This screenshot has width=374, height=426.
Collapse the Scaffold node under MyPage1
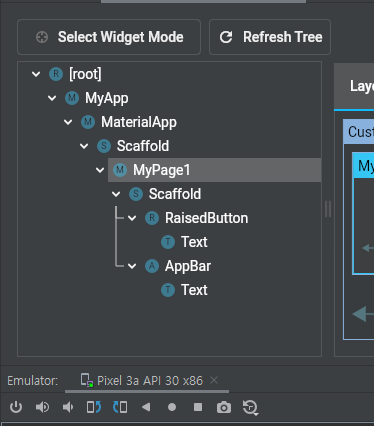click(116, 194)
